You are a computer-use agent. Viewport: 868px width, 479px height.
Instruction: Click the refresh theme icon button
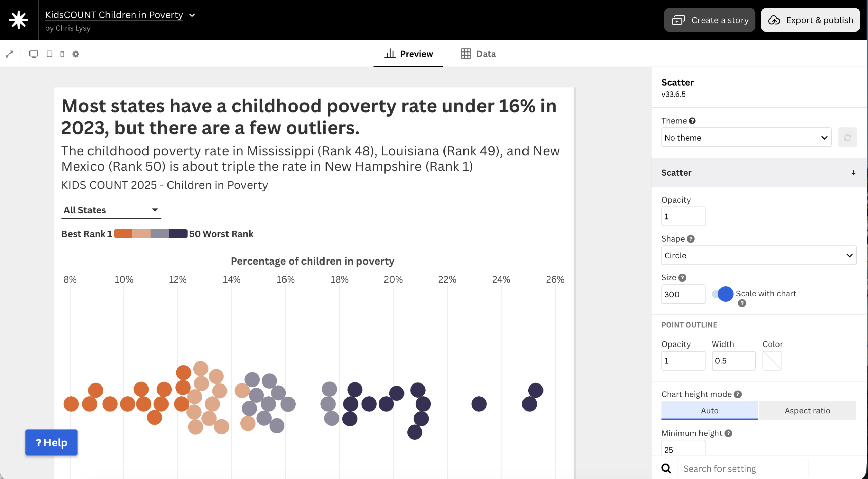tap(847, 138)
